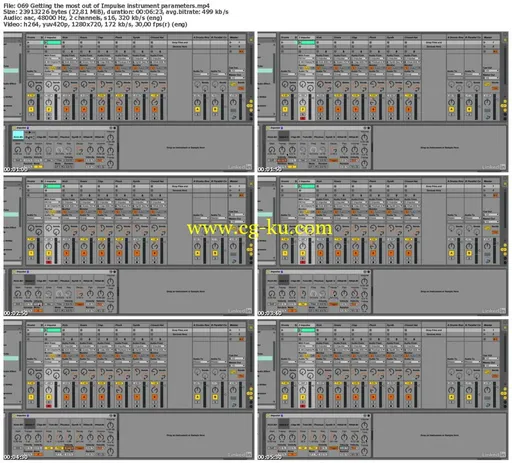This screenshot has height=463, width=512.
Task: Launch the green Impulse clip in the middle-right frame
Action: [x=307, y=187]
